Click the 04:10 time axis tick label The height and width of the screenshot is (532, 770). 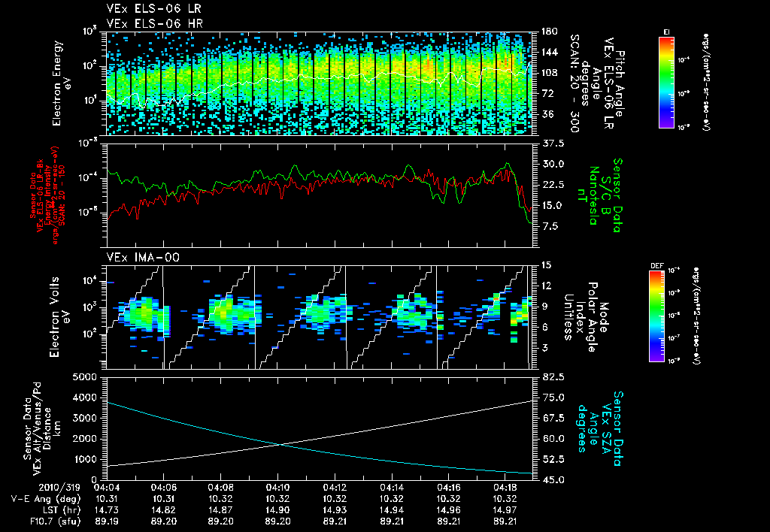(278, 488)
